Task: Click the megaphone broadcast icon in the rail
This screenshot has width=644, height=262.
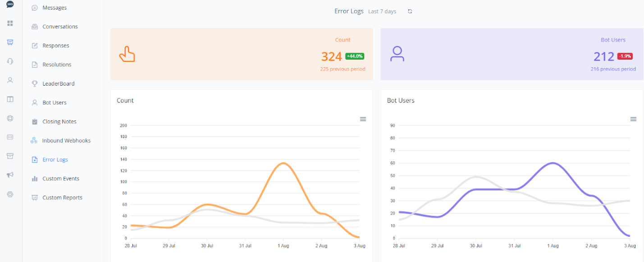Action: pos(10,175)
